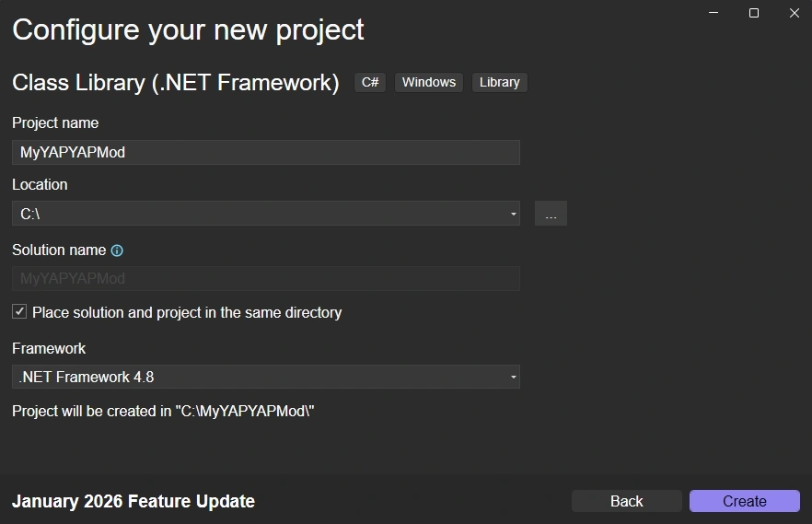Screen dimensions: 812x524
Task: Uncheck Place solution and project in same directory
Action: pos(19,311)
